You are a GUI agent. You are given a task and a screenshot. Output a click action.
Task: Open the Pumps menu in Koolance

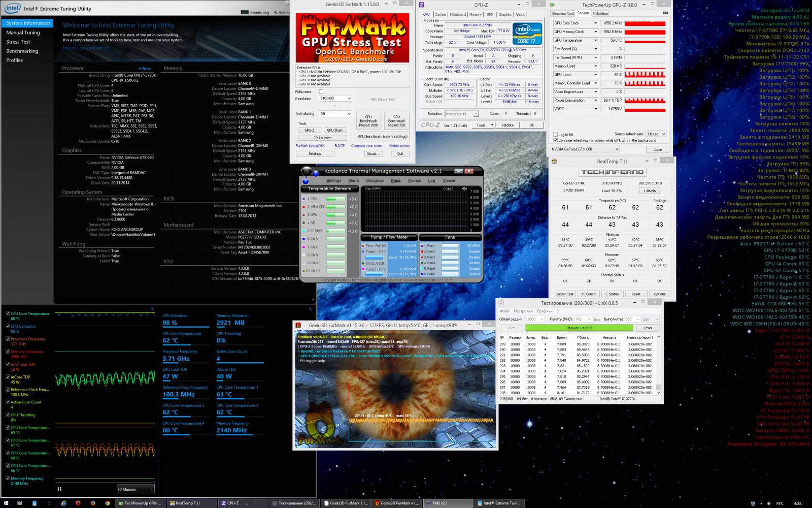pyautogui.click(x=415, y=180)
